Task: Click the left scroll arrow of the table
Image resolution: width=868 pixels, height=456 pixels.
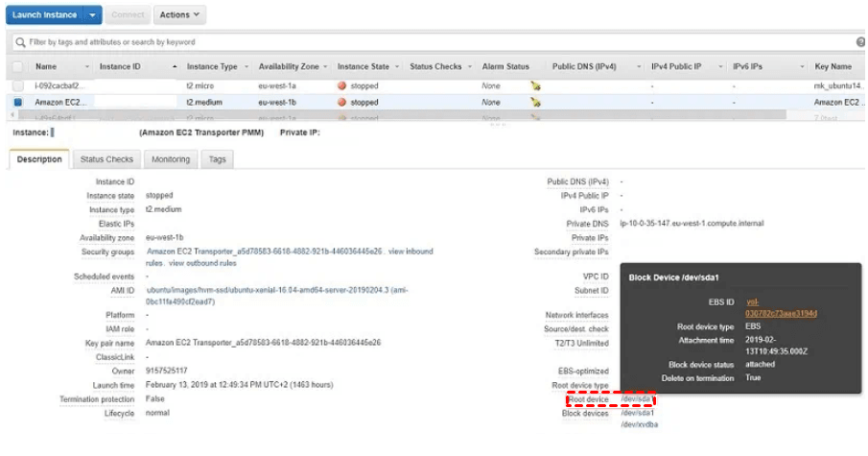Action: click(x=12, y=114)
